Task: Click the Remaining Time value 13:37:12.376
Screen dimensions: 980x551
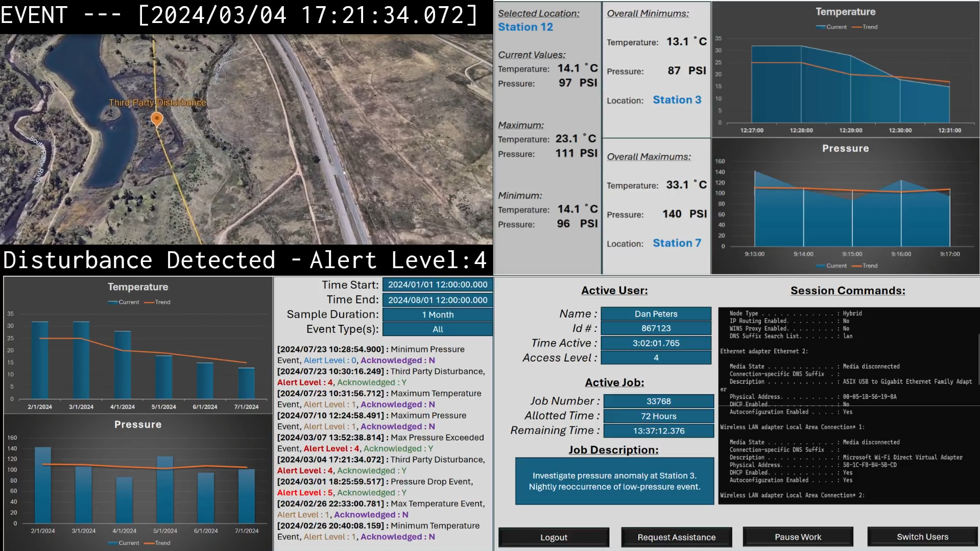Action: click(x=658, y=431)
